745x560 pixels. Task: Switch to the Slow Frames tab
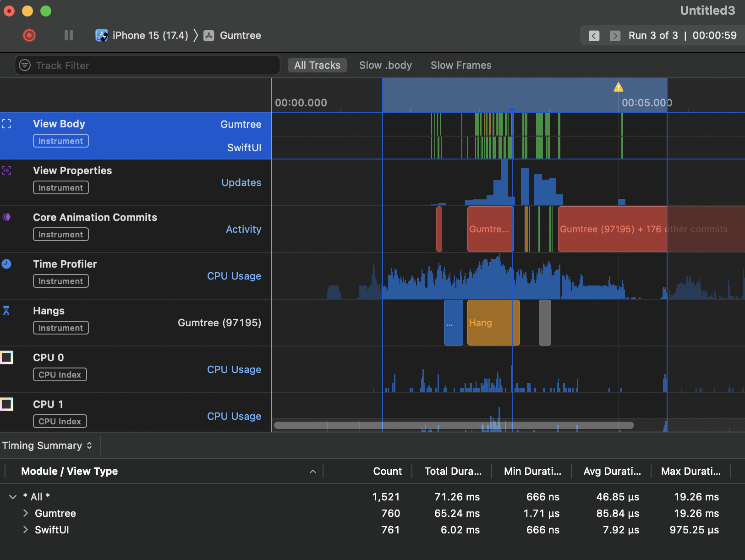(x=461, y=65)
